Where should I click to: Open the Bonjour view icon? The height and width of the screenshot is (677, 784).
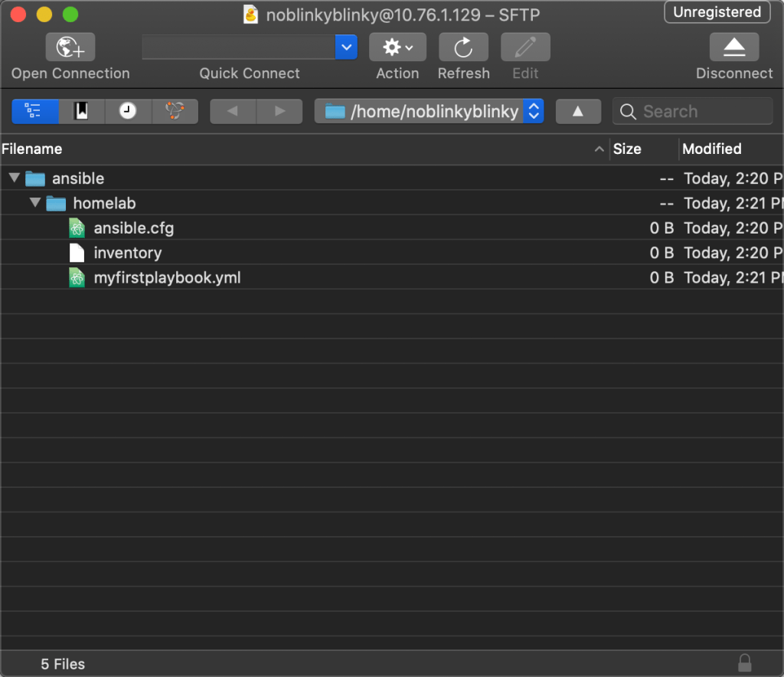[175, 111]
